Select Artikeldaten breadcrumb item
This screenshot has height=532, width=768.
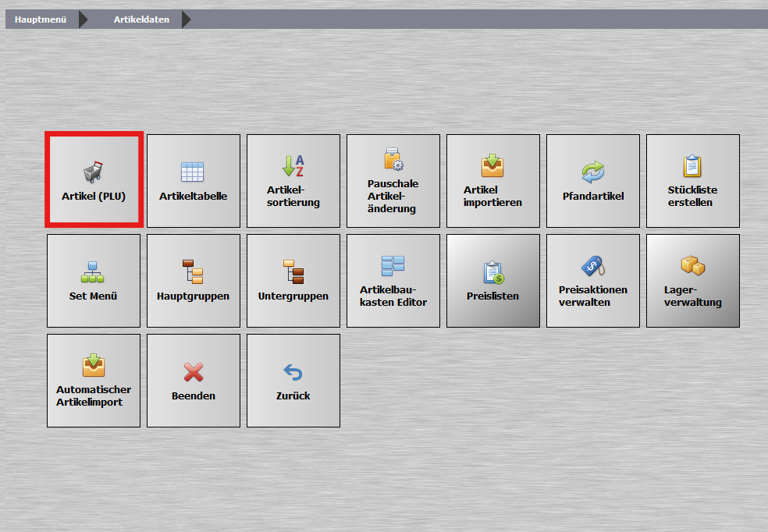(x=141, y=19)
